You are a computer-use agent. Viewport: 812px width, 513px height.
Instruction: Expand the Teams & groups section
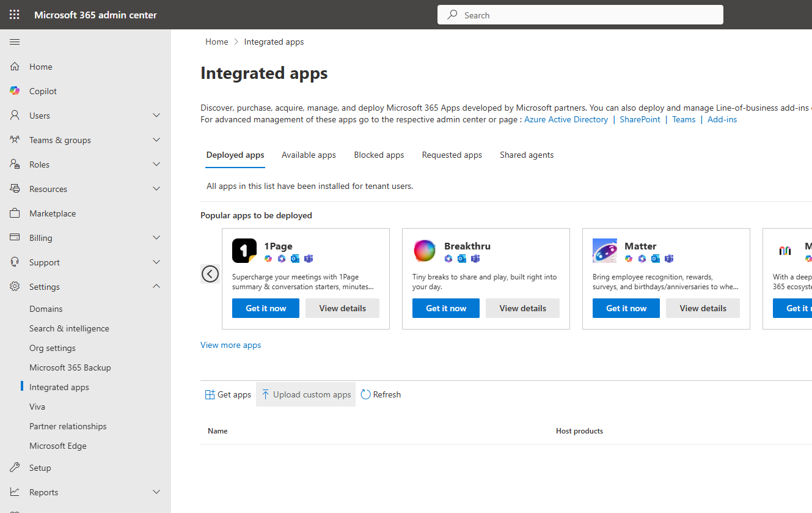tap(156, 140)
